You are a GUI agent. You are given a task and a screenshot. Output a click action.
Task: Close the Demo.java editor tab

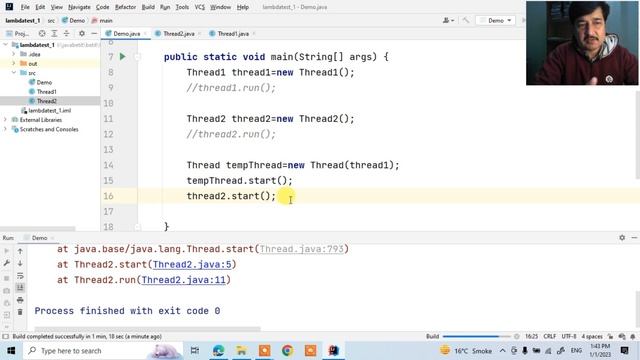tap(145, 33)
